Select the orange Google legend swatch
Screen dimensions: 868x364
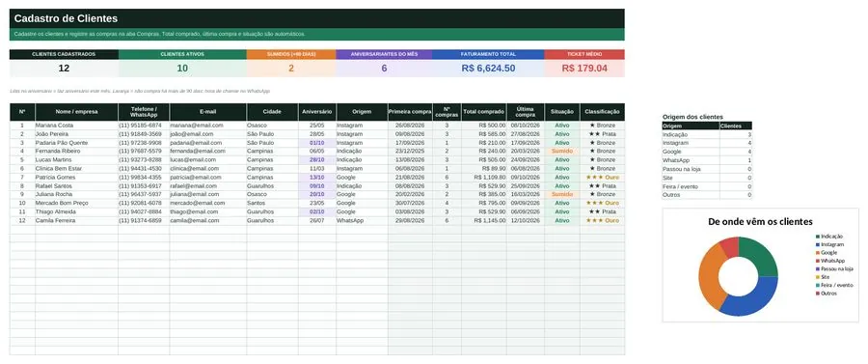pos(817,253)
